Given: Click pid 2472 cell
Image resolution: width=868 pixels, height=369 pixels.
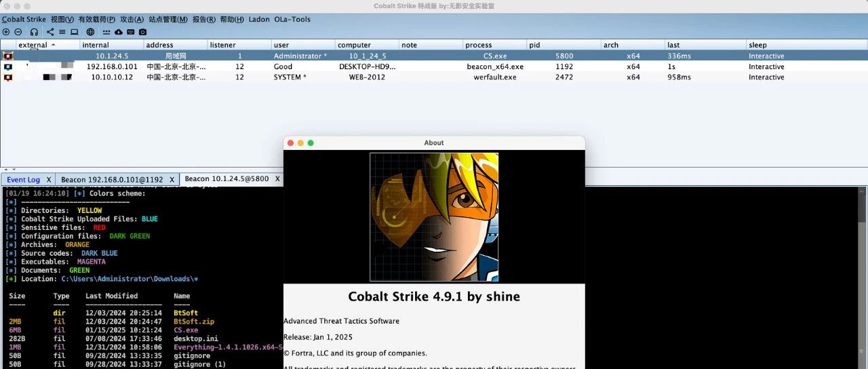Looking at the screenshot, I should pos(564,77).
